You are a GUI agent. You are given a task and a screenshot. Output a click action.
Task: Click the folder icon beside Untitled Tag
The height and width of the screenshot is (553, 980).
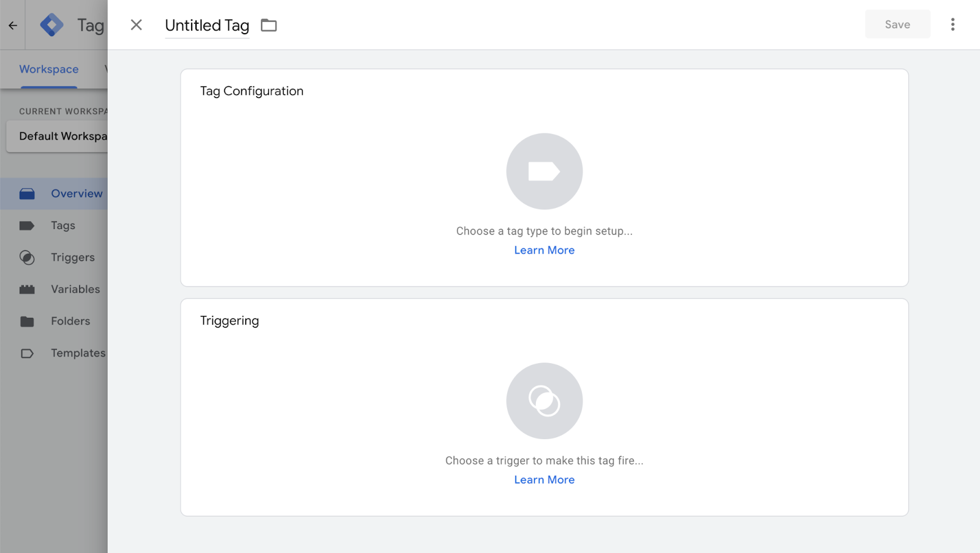pyautogui.click(x=269, y=25)
